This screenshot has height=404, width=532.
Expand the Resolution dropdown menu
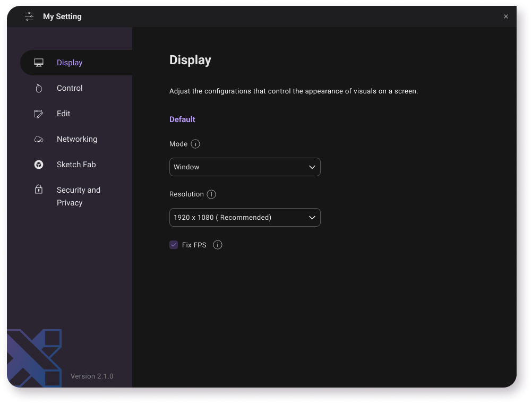(x=245, y=218)
